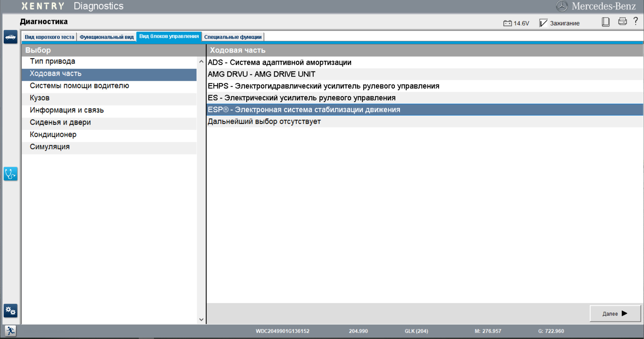The width and height of the screenshot is (644, 339).
Task: Click the running man exit icon
Action: 10,331
